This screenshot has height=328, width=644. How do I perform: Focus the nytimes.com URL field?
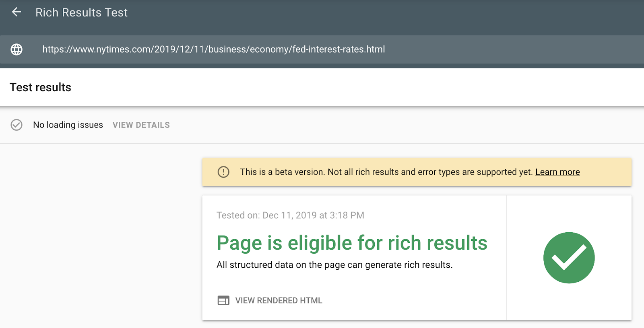pos(213,49)
